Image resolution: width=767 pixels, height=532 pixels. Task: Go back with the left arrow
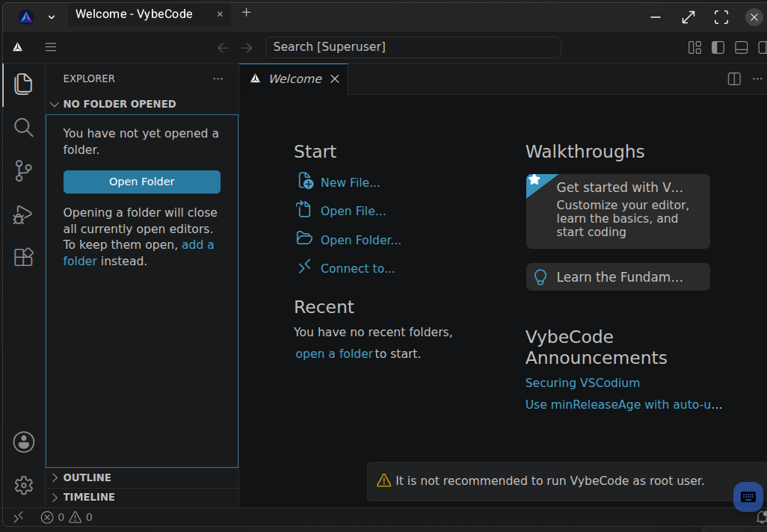[223, 47]
